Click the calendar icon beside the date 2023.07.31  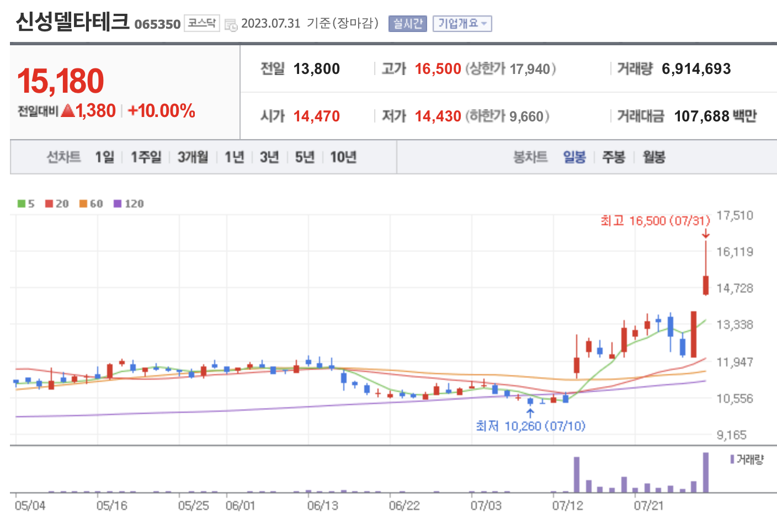[231, 25]
